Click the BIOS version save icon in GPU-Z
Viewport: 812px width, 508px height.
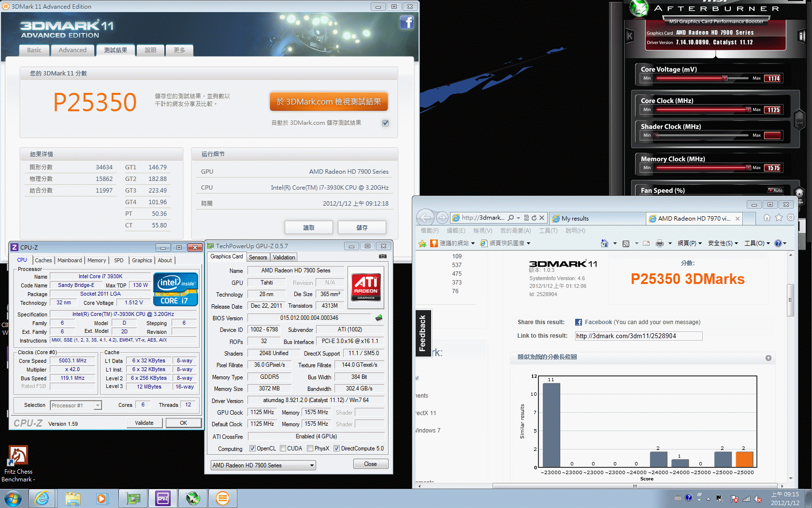click(379, 318)
